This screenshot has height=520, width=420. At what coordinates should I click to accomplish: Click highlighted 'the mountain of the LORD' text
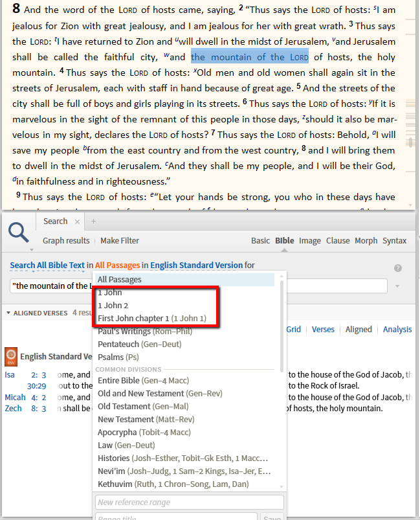coord(250,57)
